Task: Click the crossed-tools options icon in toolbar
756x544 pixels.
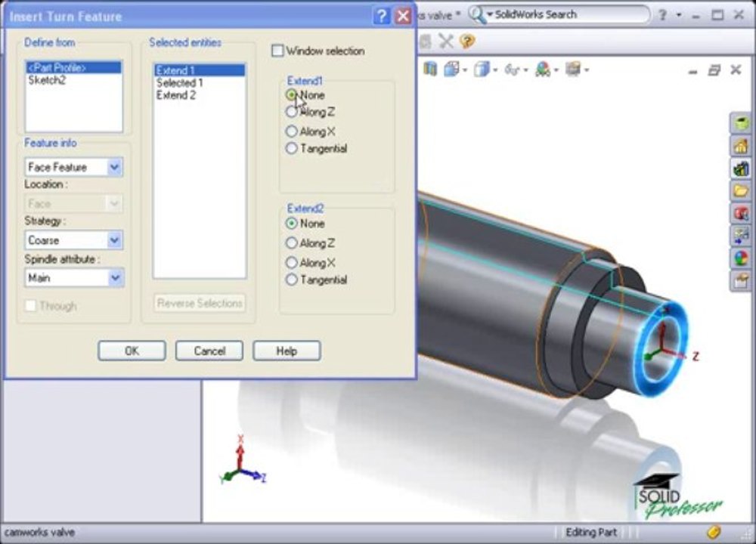Action: click(446, 42)
